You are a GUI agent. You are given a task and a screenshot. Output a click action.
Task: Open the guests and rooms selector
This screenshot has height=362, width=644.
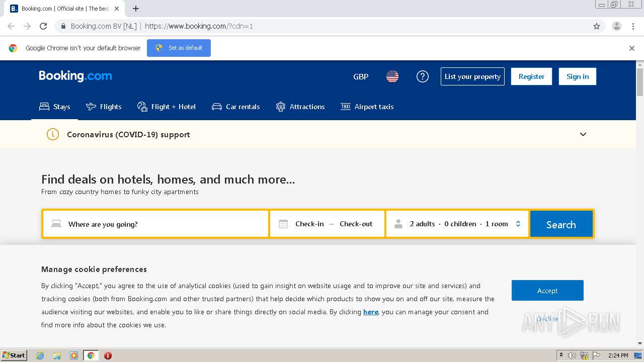[x=457, y=224]
